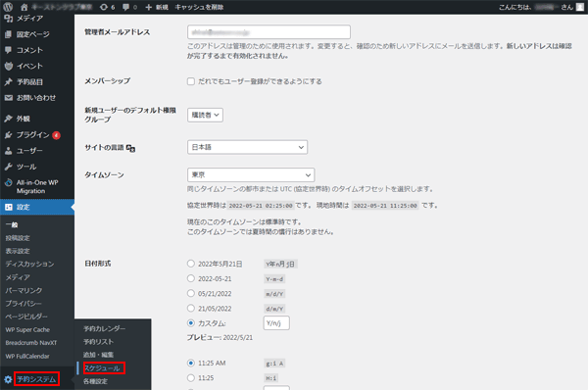
Task: Click the プラグイン plug icon
Action: pyautogui.click(x=8, y=135)
